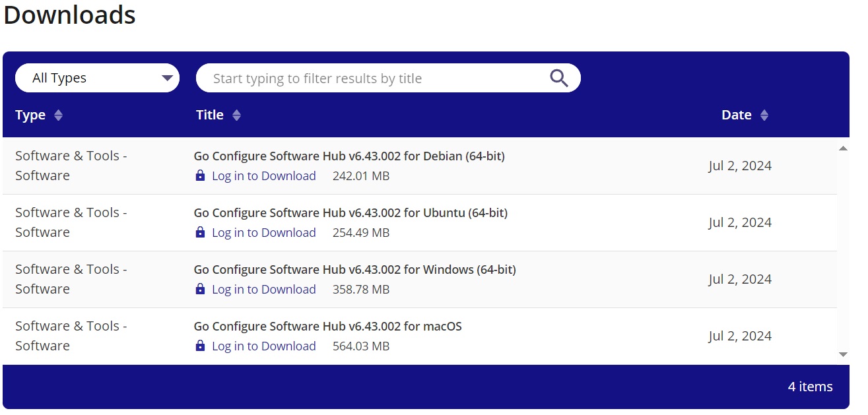
Task: Click lock icon for Ubuntu download
Action: (x=200, y=233)
